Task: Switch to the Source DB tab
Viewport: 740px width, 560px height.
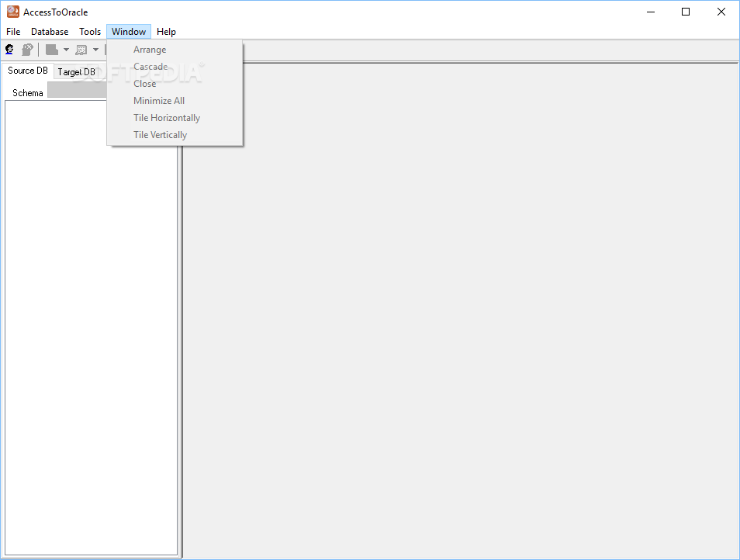Action: [28, 71]
